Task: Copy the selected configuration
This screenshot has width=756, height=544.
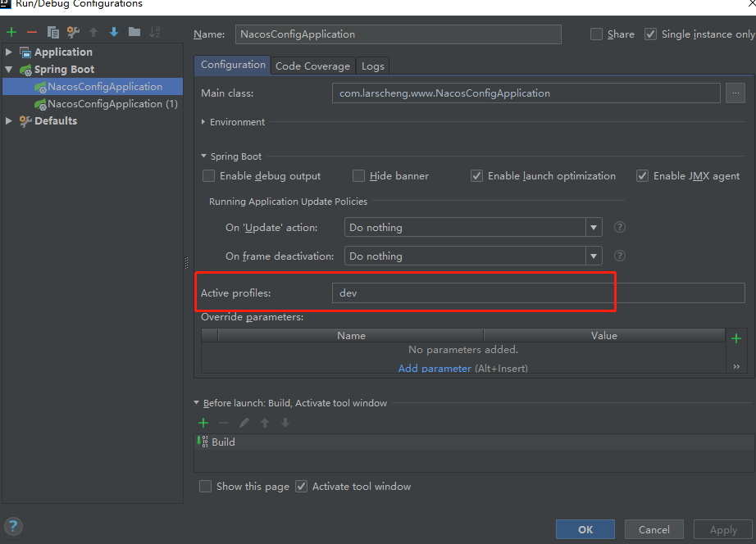Action: pyautogui.click(x=53, y=32)
